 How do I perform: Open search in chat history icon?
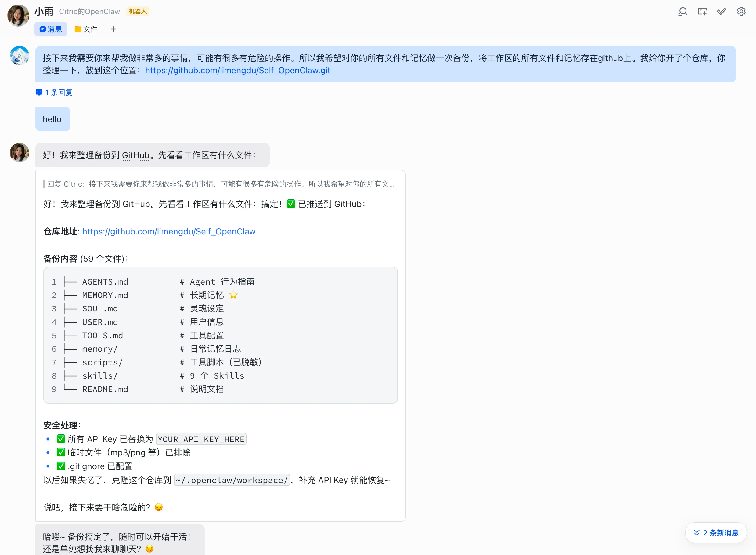[x=682, y=12]
